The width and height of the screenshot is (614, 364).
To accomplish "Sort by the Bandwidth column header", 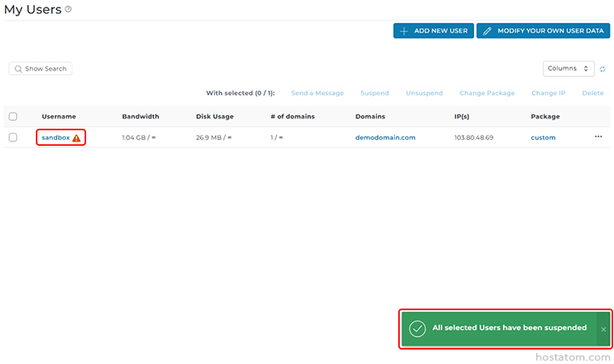I will (x=139, y=117).
